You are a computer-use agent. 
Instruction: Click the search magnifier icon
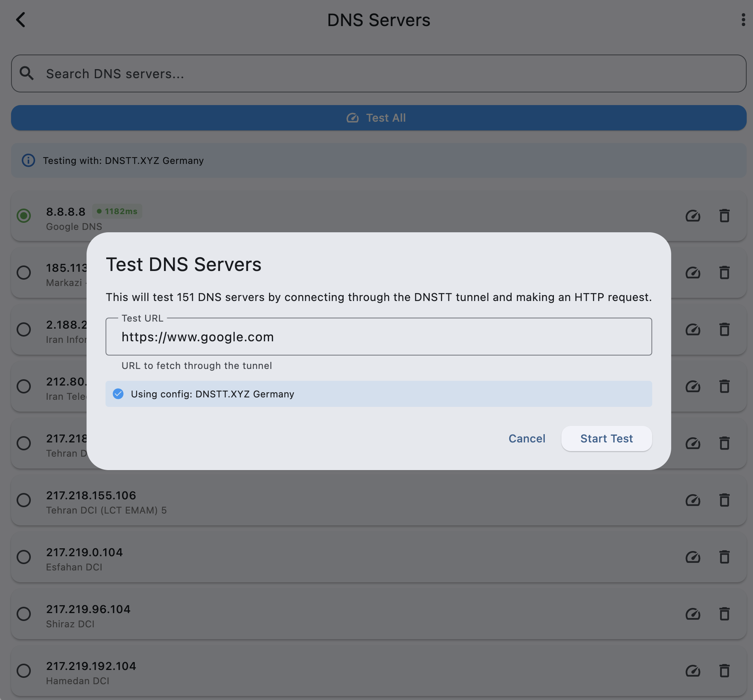click(27, 73)
